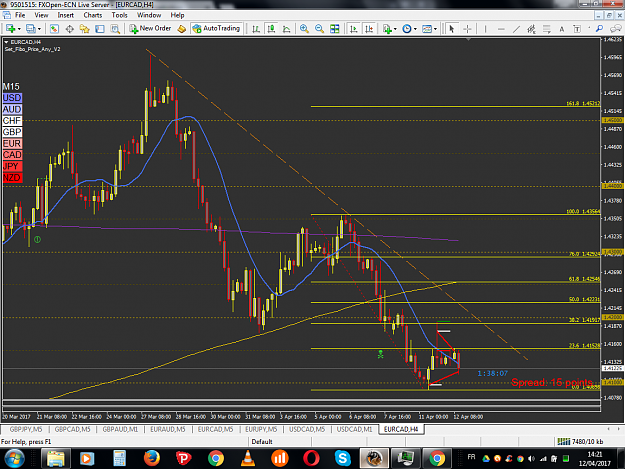
Task: Click the USD currency button on chart
Action: coord(12,98)
